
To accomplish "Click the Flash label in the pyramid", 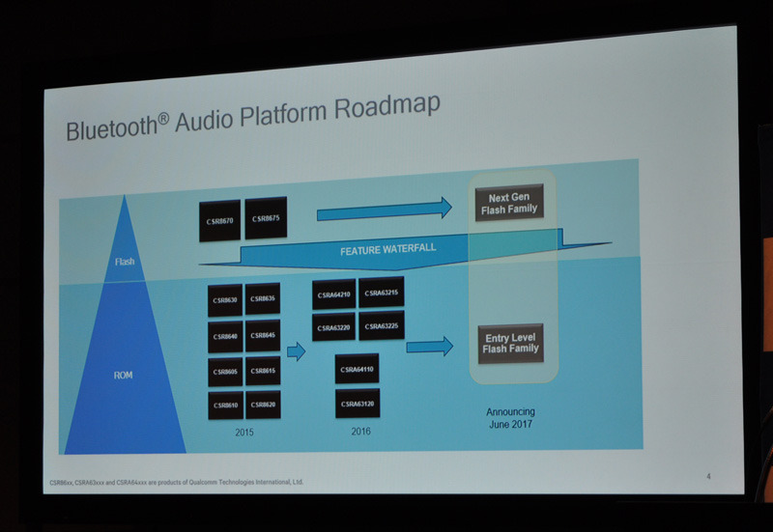I will tap(125, 262).
